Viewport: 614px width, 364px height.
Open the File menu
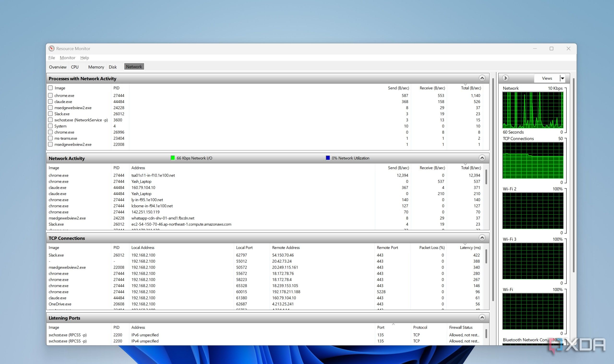[52, 58]
